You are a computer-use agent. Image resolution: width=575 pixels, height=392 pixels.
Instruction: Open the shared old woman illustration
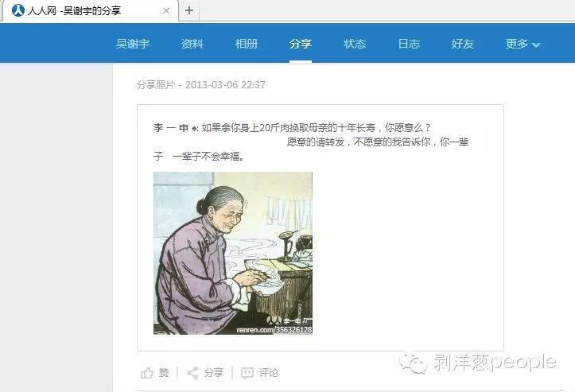pos(233,253)
